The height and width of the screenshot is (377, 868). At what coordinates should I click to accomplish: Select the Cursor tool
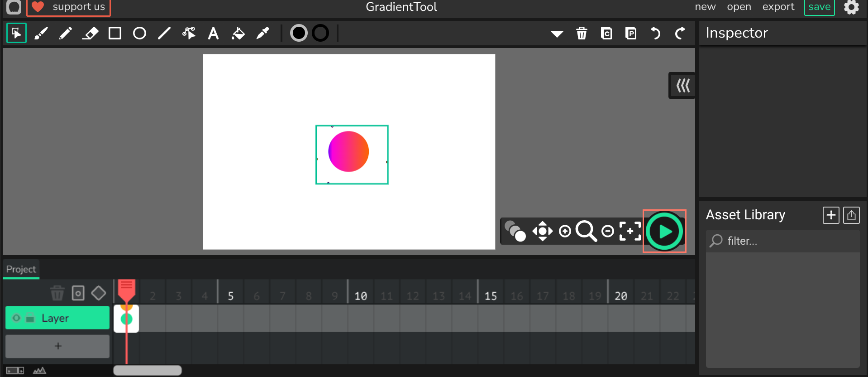tap(16, 33)
